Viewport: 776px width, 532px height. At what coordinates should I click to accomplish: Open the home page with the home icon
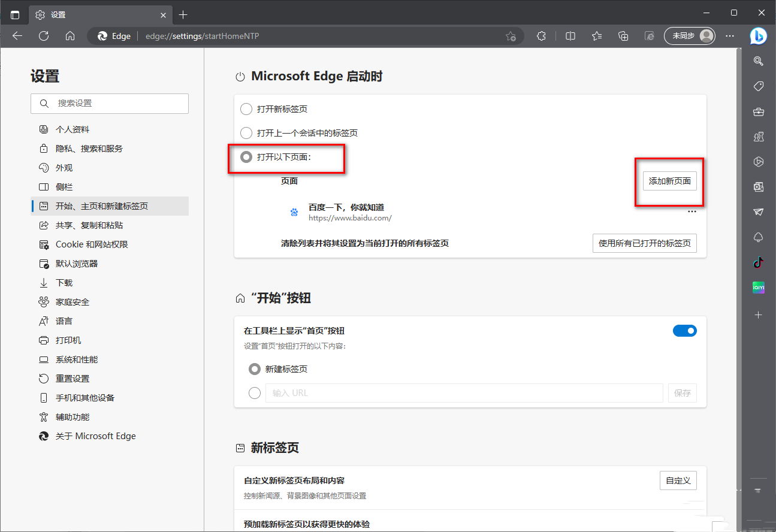70,36
